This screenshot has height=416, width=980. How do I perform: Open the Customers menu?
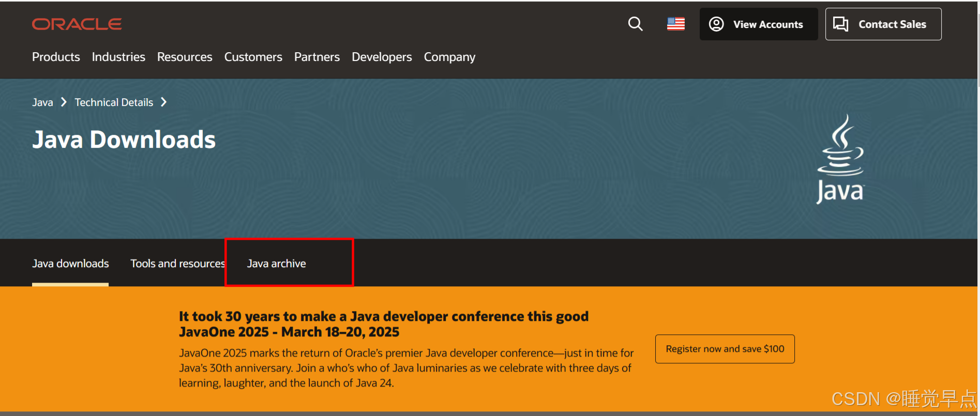253,57
